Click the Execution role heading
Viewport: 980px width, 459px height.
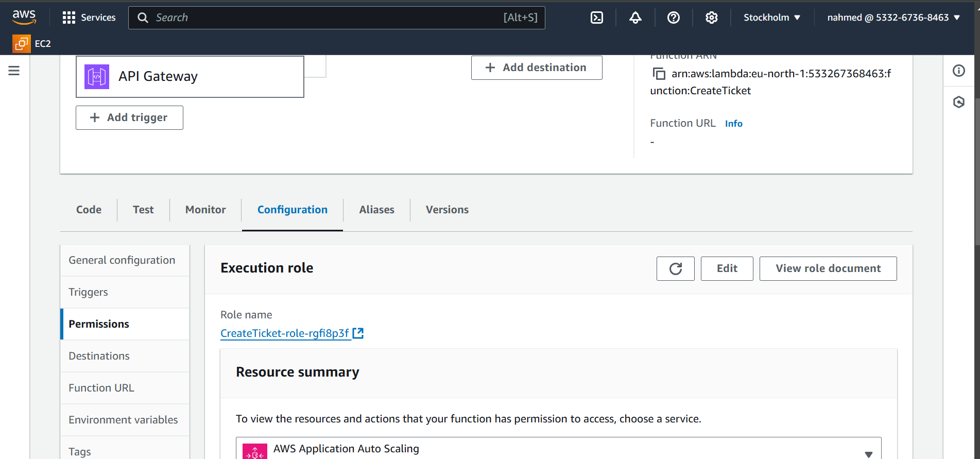point(267,268)
